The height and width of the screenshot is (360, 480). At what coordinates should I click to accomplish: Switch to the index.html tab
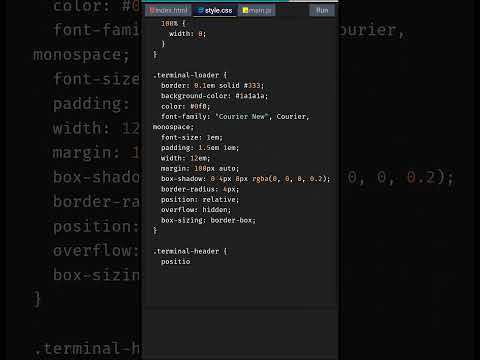pos(168,11)
